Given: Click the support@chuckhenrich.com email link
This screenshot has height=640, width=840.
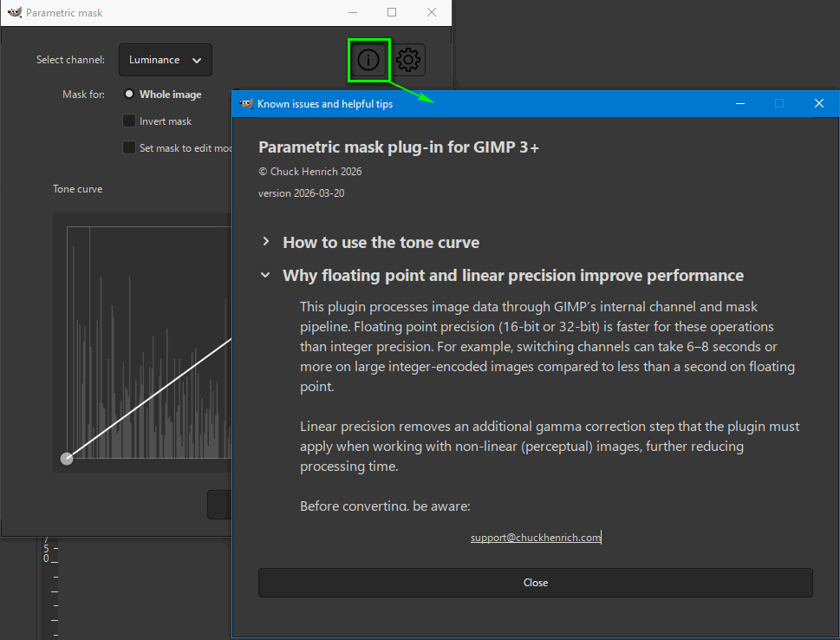Looking at the screenshot, I should coord(535,538).
